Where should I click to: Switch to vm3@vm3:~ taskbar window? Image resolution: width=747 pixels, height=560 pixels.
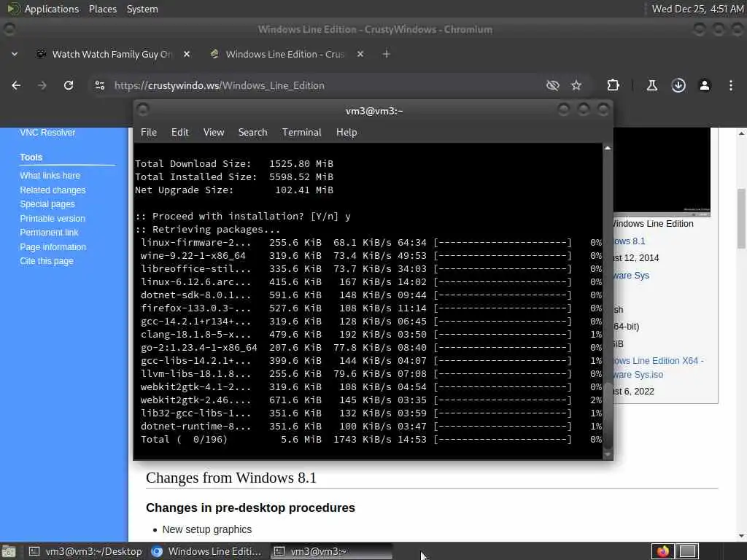tap(332, 551)
